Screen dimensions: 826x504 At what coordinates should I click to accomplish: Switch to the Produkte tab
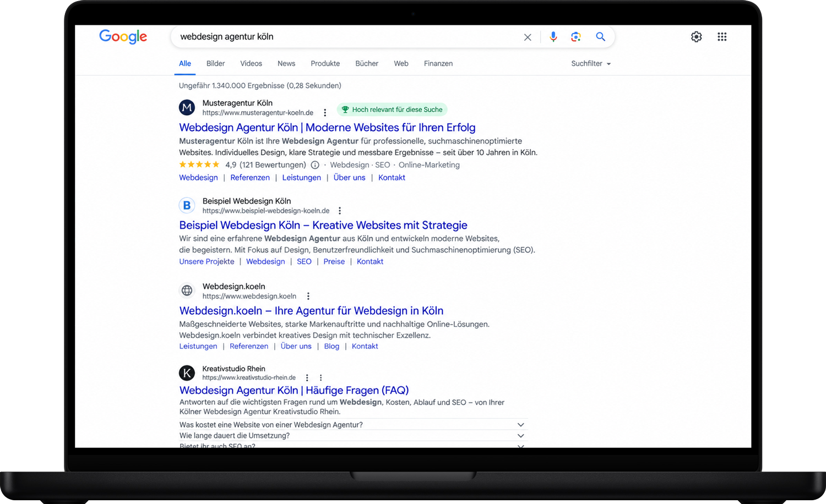(325, 64)
